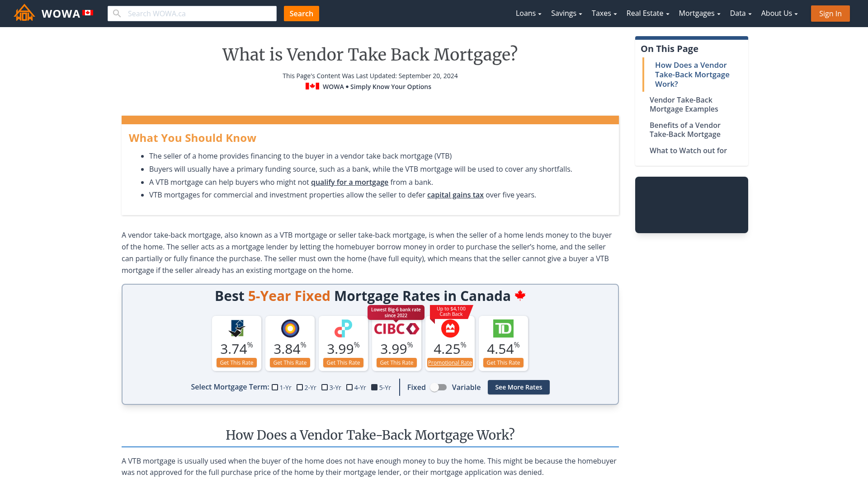Click qualify for a mortgage link
This screenshot has width=868, height=488.
tap(349, 182)
